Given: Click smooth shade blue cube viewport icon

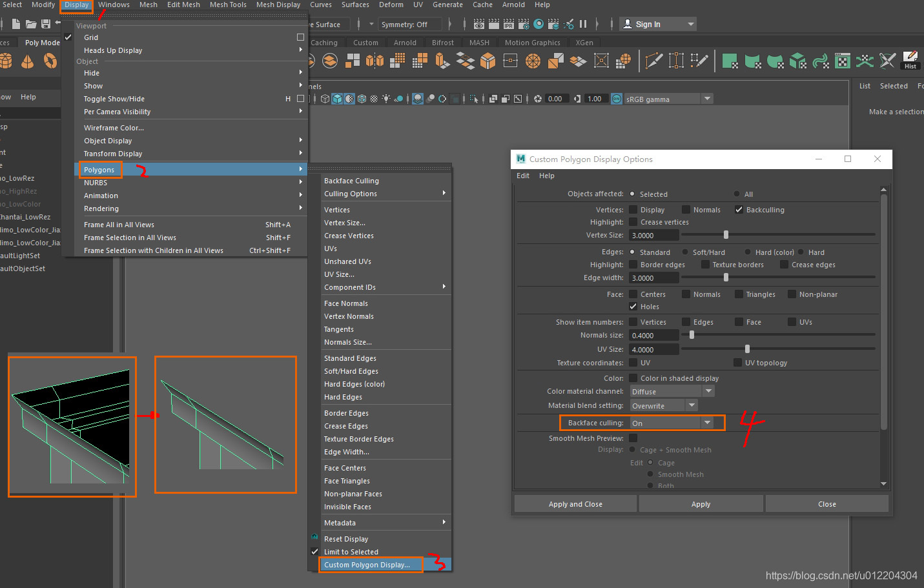Looking at the screenshot, I should click(337, 99).
